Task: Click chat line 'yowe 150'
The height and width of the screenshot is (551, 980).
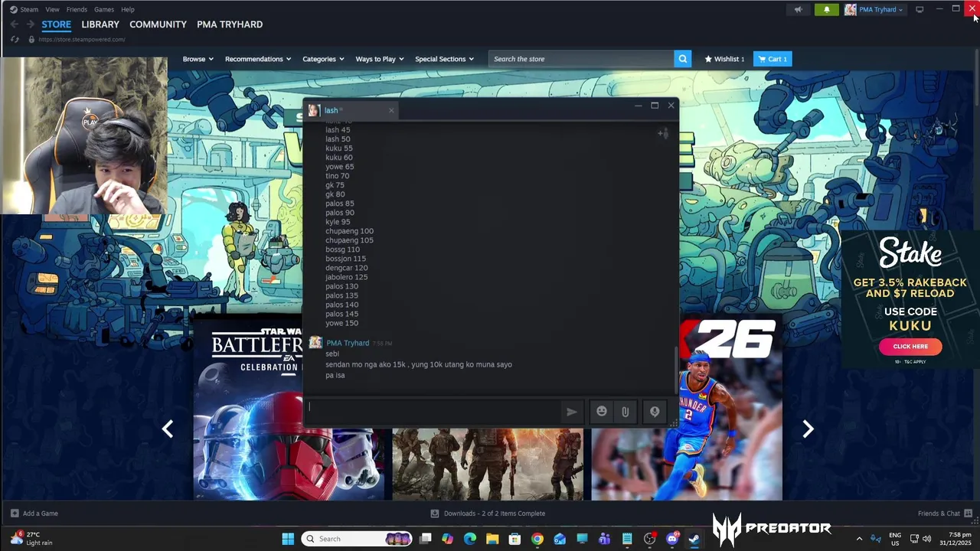Action: tap(341, 323)
